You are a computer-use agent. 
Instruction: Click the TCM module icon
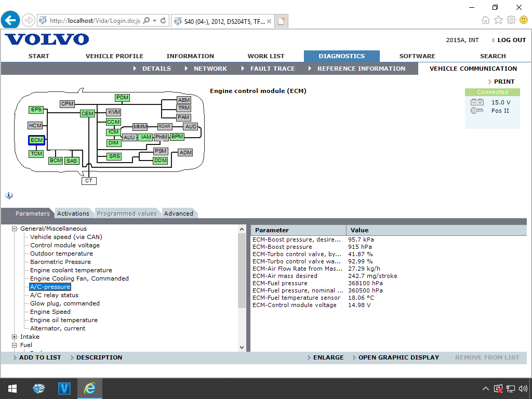pos(36,154)
